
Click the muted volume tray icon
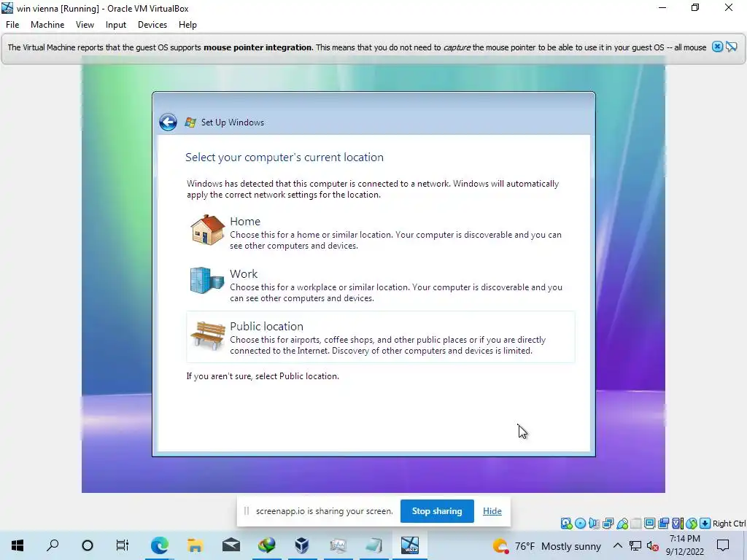click(653, 545)
